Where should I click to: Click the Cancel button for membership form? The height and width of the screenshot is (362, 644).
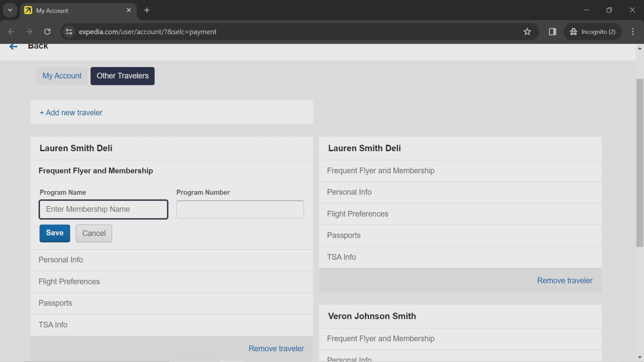93,233
